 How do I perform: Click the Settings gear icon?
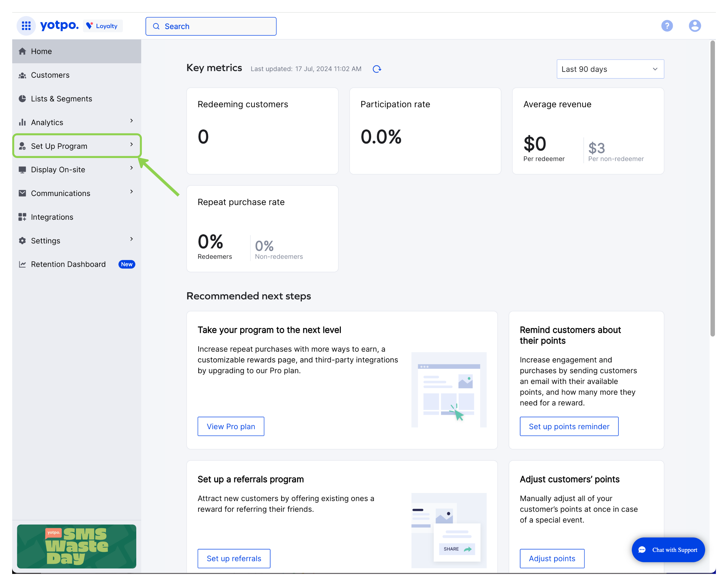[22, 241]
